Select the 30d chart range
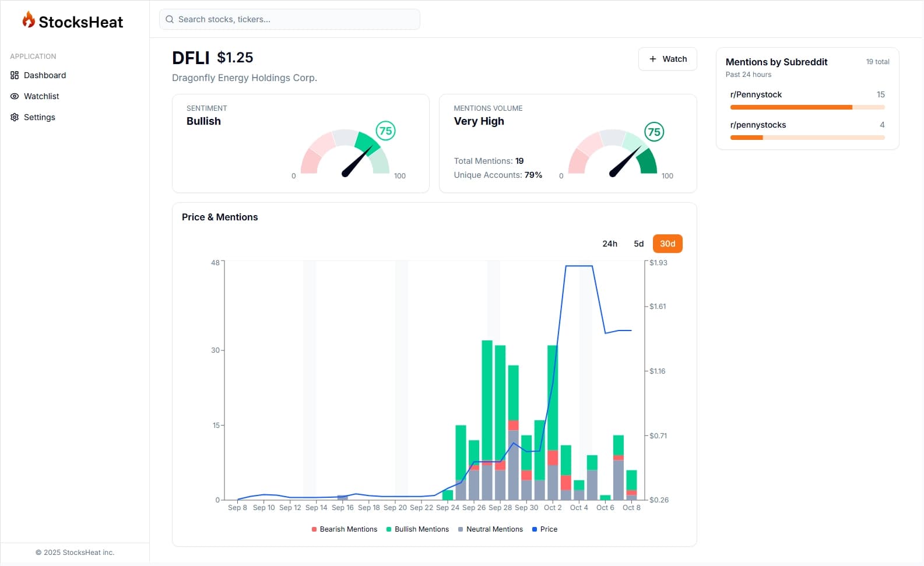The image size is (924, 566). (x=667, y=244)
